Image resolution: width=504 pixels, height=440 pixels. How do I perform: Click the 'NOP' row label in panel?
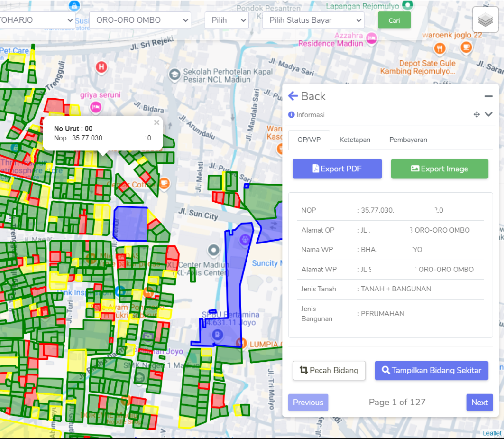pos(309,210)
